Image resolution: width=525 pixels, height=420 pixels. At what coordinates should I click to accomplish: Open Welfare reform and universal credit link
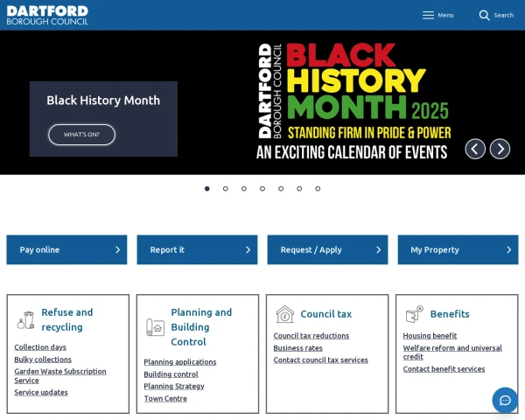click(452, 353)
